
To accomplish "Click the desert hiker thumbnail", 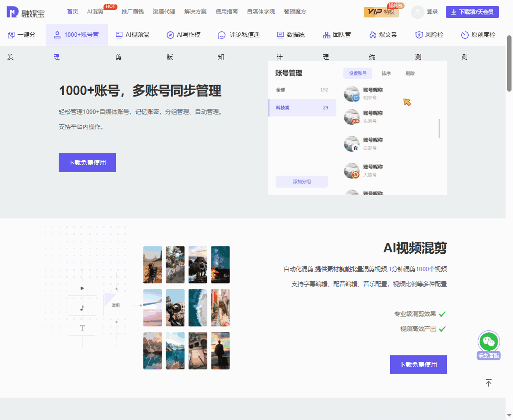I will click(152, 265).
